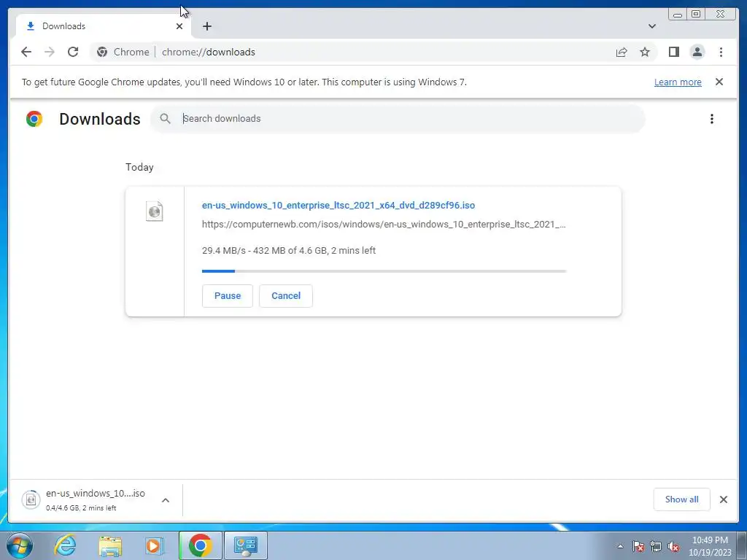Click the Downloads page heading
This screenshot has width=747, height=560.
(x=99, y=119)
